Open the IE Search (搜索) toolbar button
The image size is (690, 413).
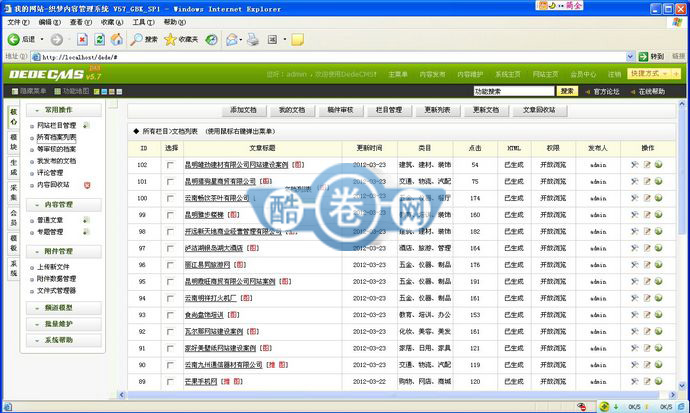tap(144, 40)
